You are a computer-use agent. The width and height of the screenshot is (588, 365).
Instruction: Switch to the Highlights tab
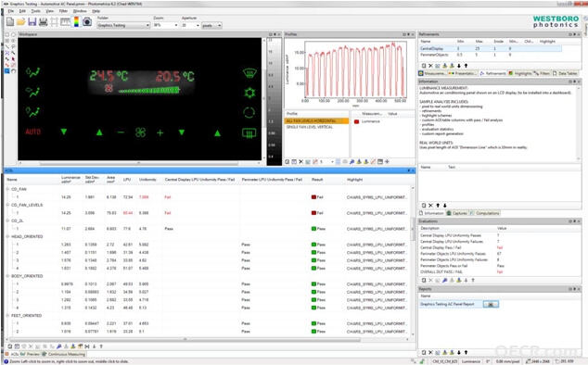click(x=520, y=73)
